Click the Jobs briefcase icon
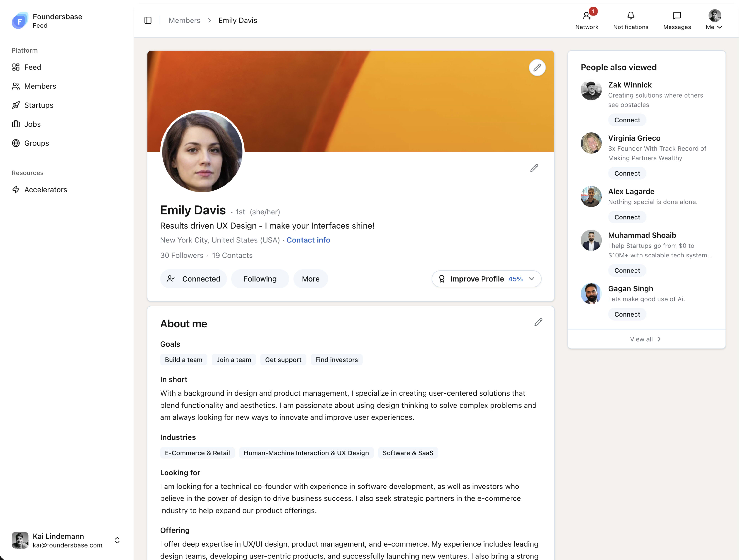The image size is (739, 560). coord(16,124)
